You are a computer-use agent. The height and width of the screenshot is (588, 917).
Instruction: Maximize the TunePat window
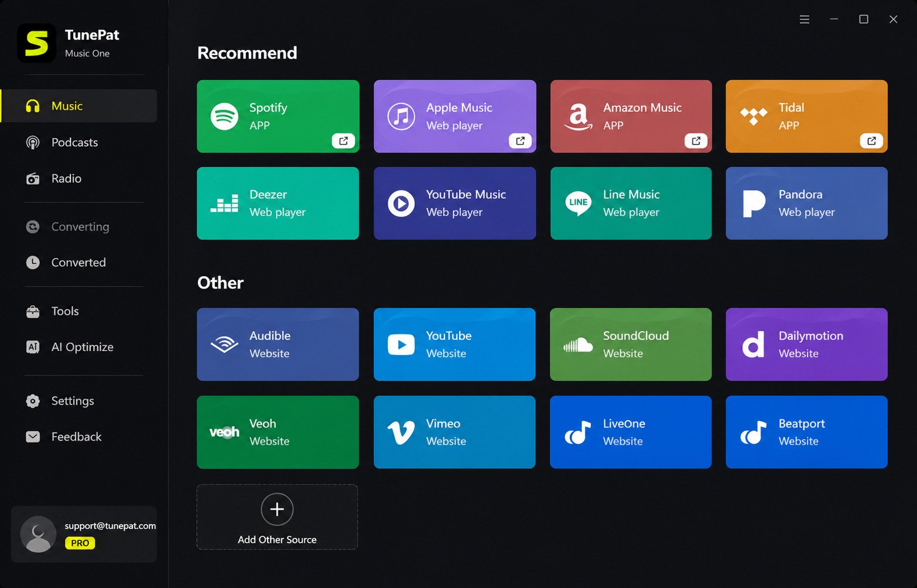pos(864,19)
